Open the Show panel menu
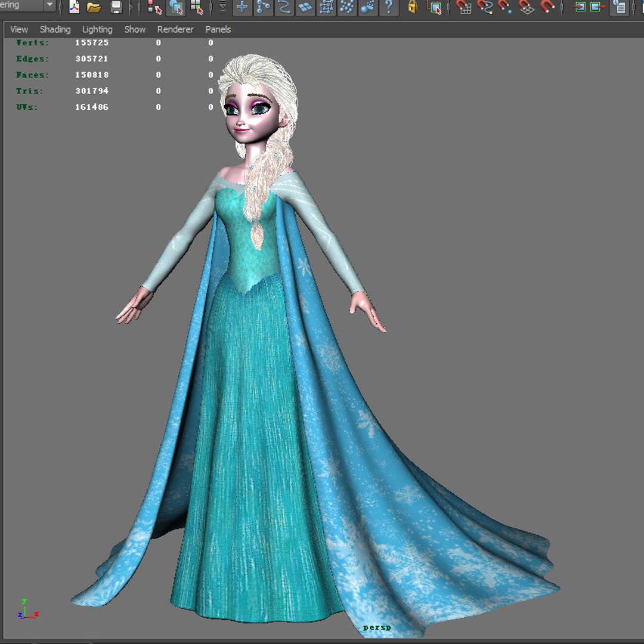This screenshot has width=644, height=644. pos(135,29)
